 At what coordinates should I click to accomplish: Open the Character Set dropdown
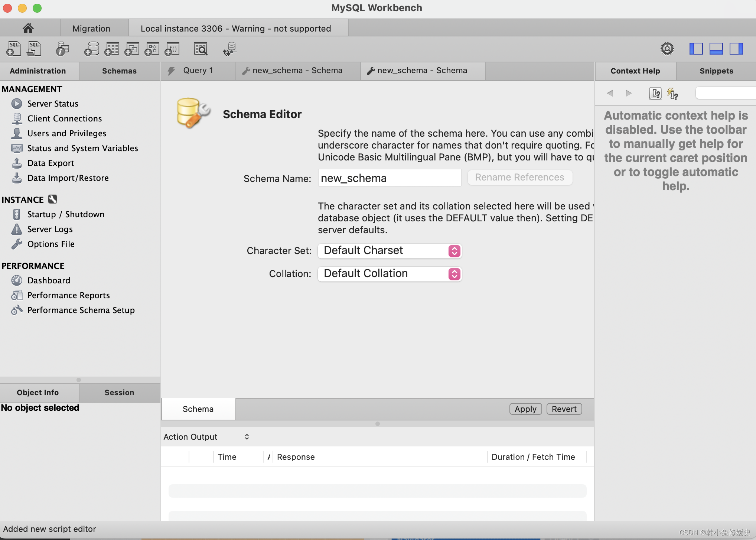pyautogui.click(x=390, y=251)
